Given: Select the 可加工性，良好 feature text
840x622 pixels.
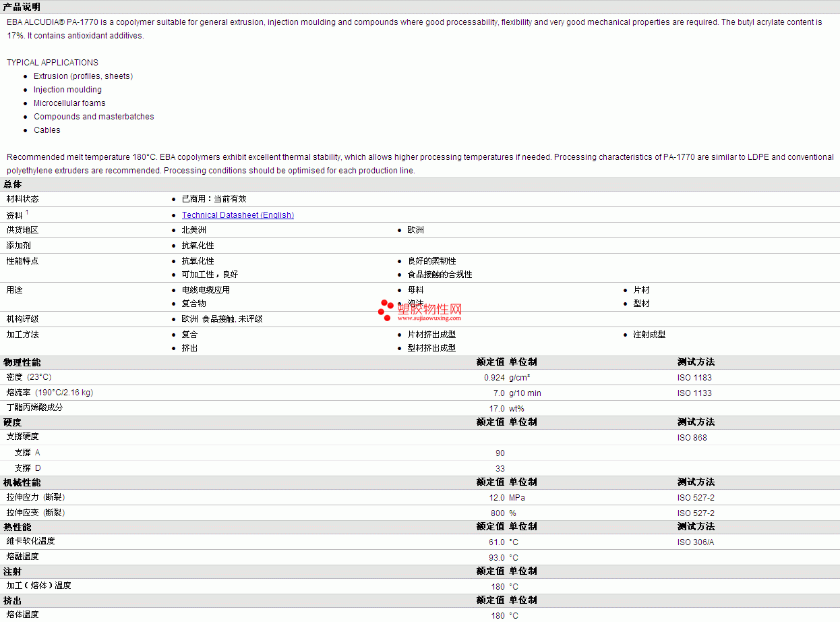Looking at the screenshot, I should coord(210,275).
